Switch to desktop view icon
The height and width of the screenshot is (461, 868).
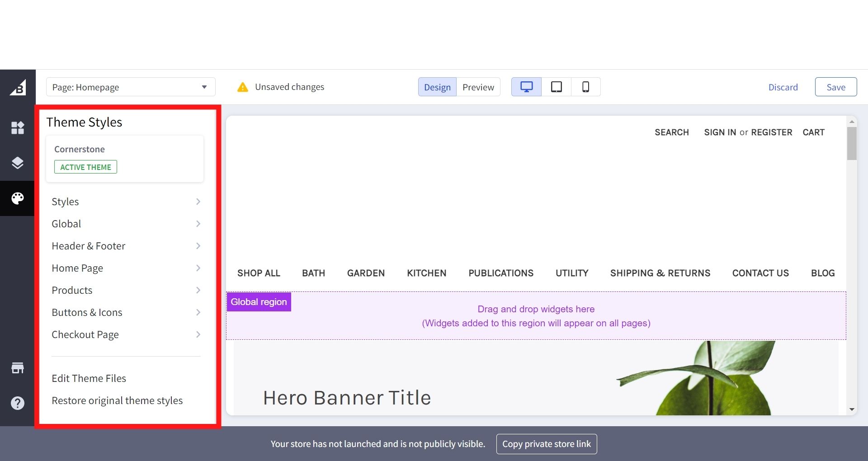click(526, 87)
